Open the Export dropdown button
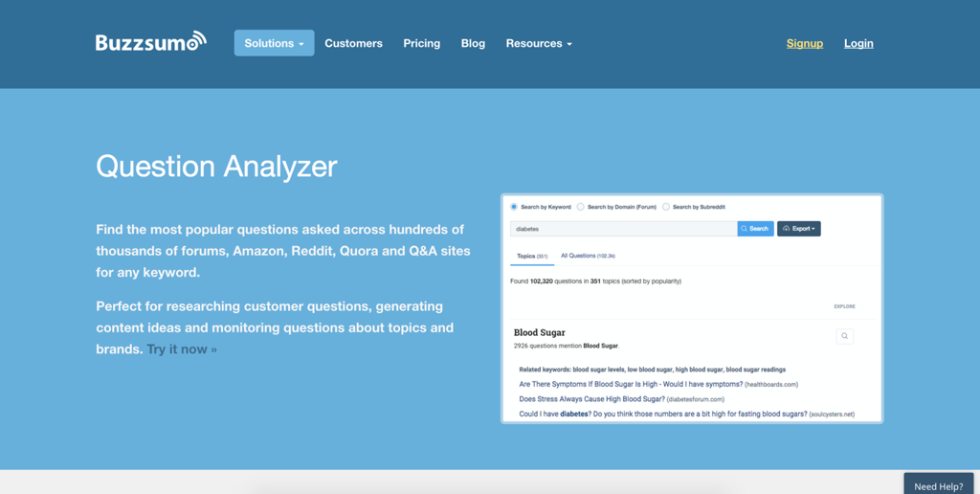 pos(799,229)
